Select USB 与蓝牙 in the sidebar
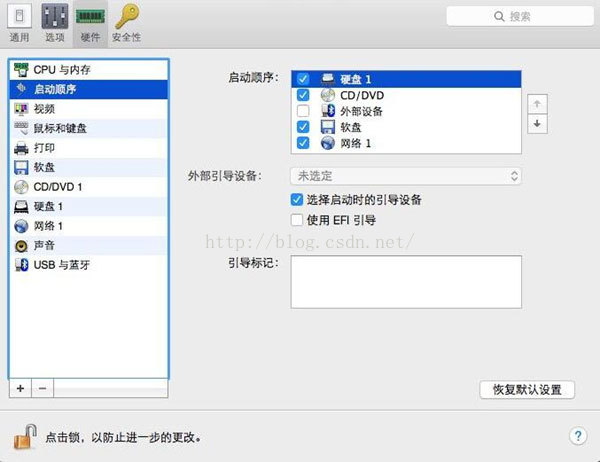600x462 pixels. pos(88,265)
